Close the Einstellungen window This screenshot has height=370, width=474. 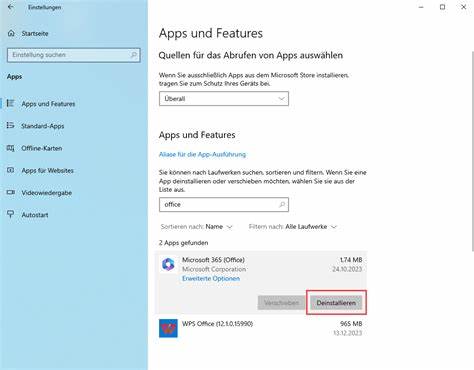pyautogui.click(x=463, y=7)
